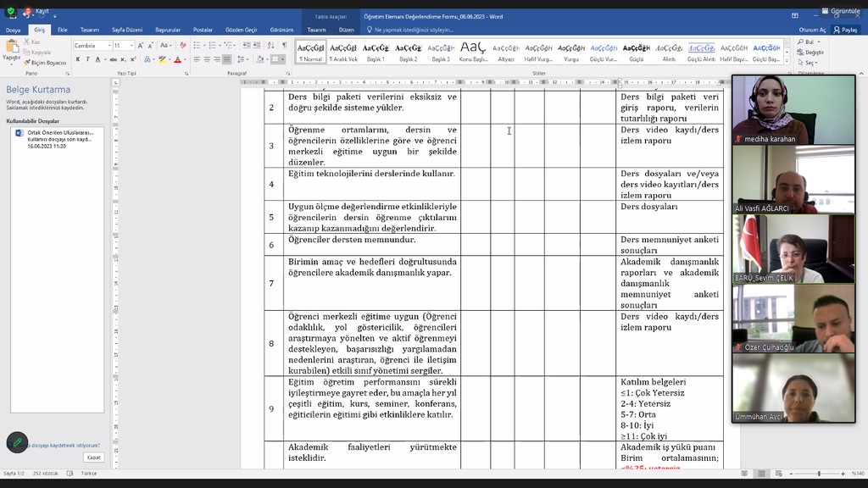Click the Kapat button in recovery pane

click(93, 457)
